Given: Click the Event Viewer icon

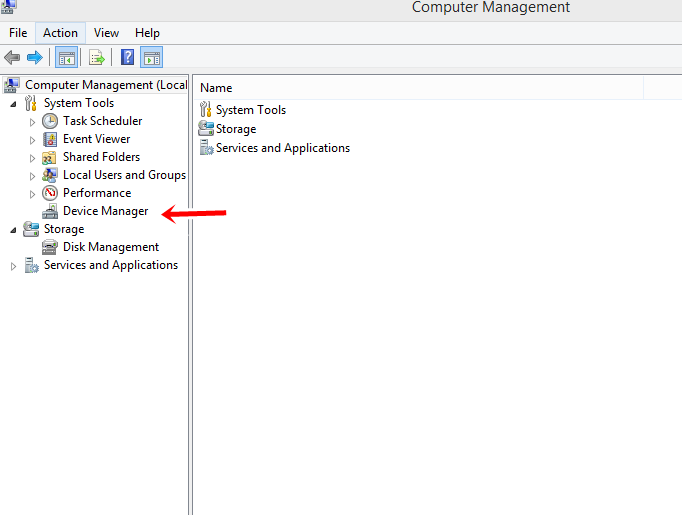Looking at the screenshot, I should tap(50, 139).
